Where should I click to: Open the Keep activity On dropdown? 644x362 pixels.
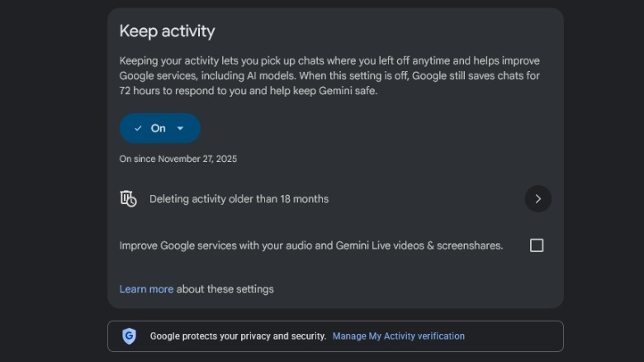click(160, 128)
